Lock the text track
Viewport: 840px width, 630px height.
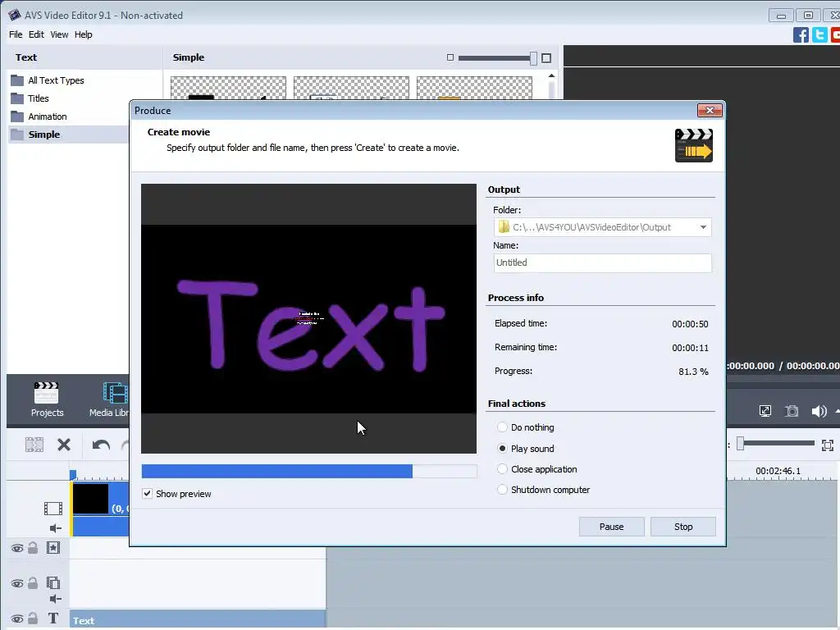33,619
